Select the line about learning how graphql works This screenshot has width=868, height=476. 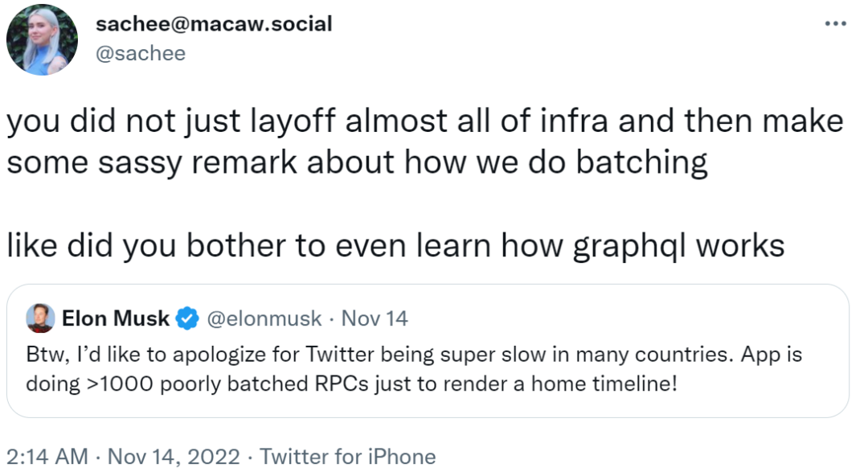(395, 244)
